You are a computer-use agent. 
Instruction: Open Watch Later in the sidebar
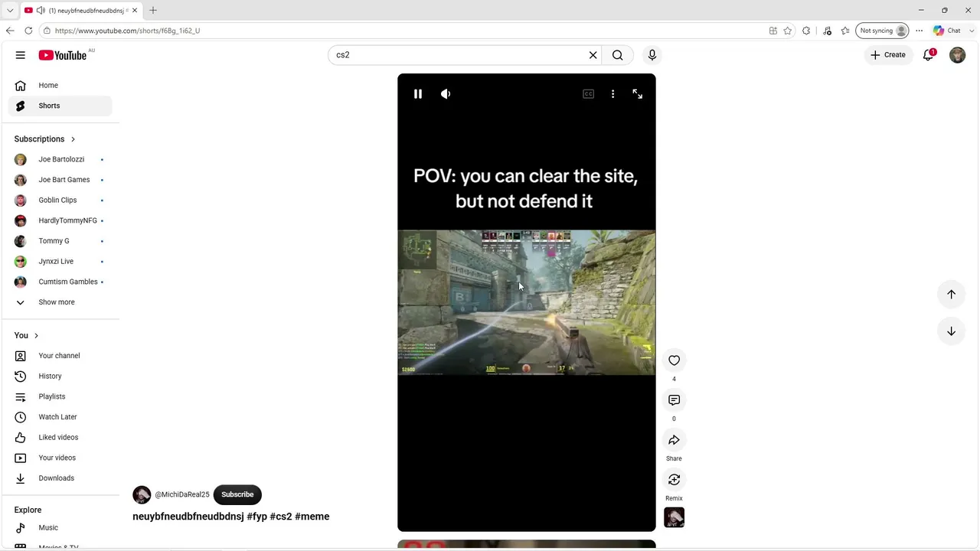pos(60,417)
